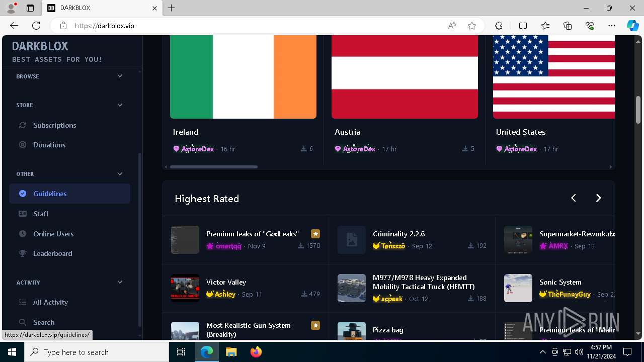Click the Guidelines checkmark badge icon
This screenshot has width=644, height=362.
(23, 194)
